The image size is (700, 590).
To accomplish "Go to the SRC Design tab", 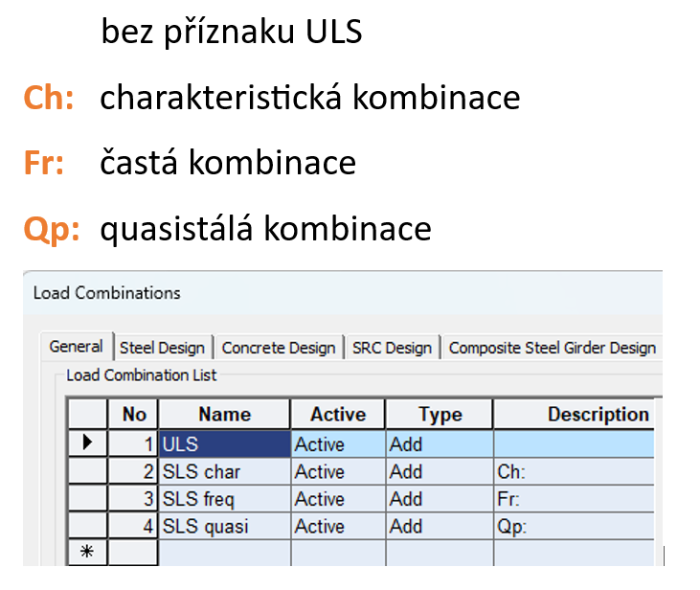I will pos(392,347).
